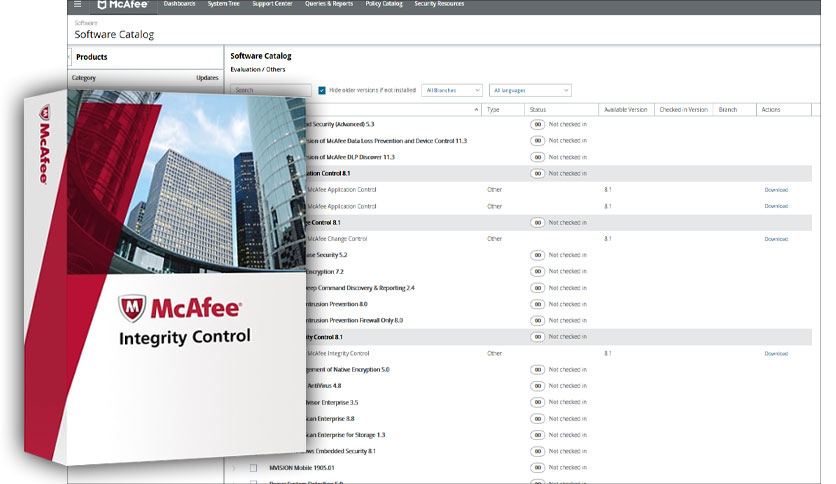Image resolution: width=836 pixels, height=484 pixels.
Task: Click the McAfee shield logo in header
Action: click(x=102, y=5)
